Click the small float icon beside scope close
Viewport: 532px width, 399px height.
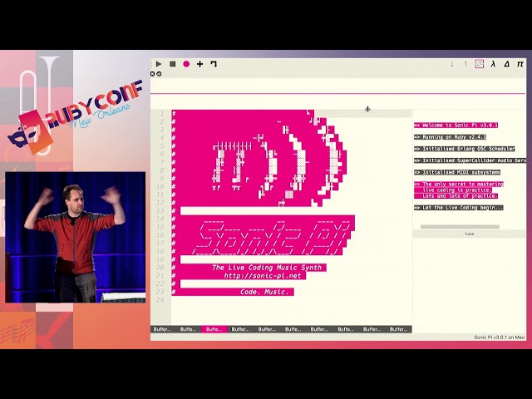159,74
